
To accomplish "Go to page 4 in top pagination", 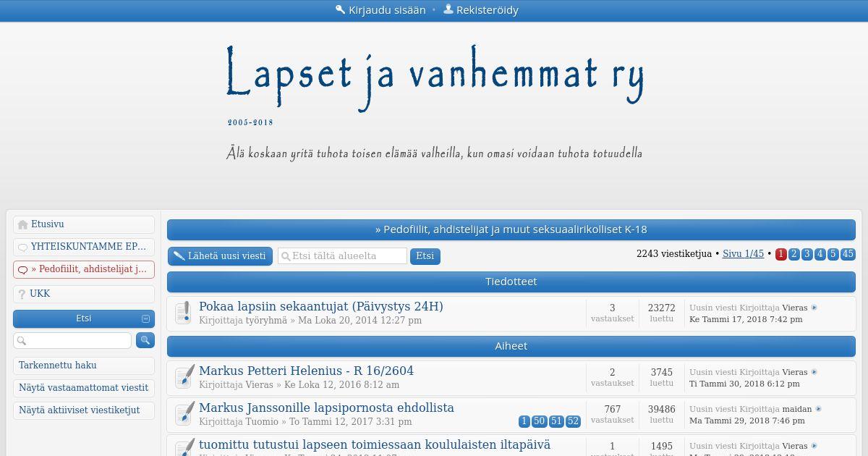I will pyautogui.click(x=820, y=254).
